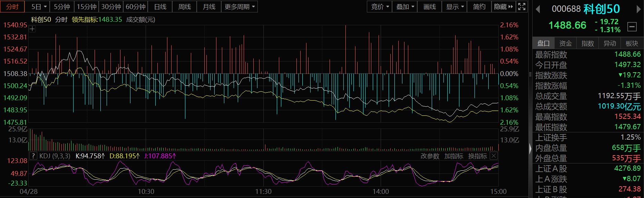Click 改参数 to modify indicator parameters
This screenshot has width=644, height=198.
(430, 156)
